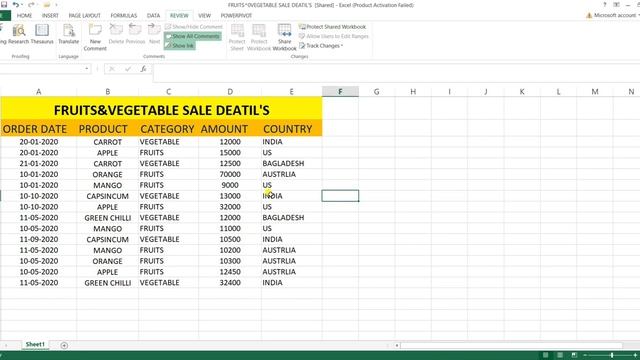This screenshot has height=360, width=640.
Task: Toggle Show All Comments
Action: pos(192,36)
